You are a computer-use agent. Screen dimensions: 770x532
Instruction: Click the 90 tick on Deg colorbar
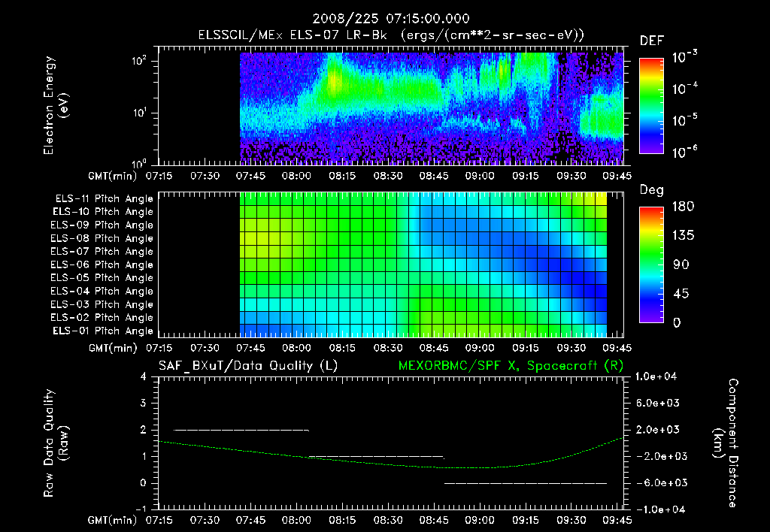point(681,264)
